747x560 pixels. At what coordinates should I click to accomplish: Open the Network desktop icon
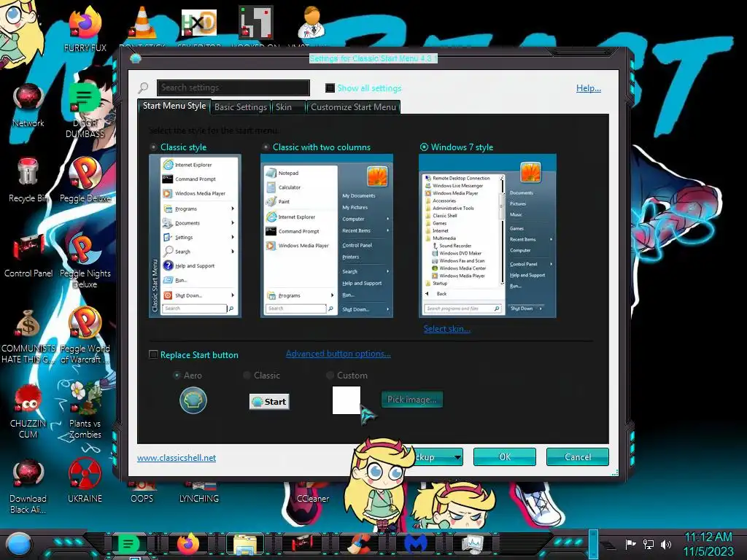[x=28, y=105]
